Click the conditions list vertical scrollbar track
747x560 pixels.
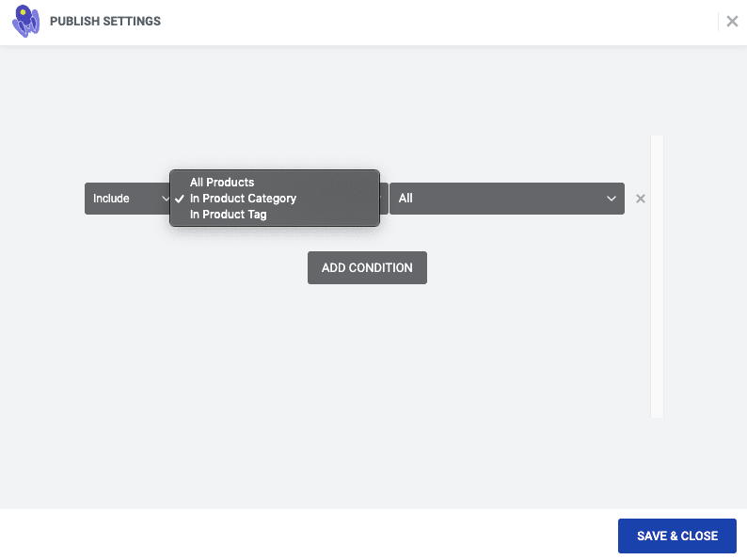click(x=657, y=277)
